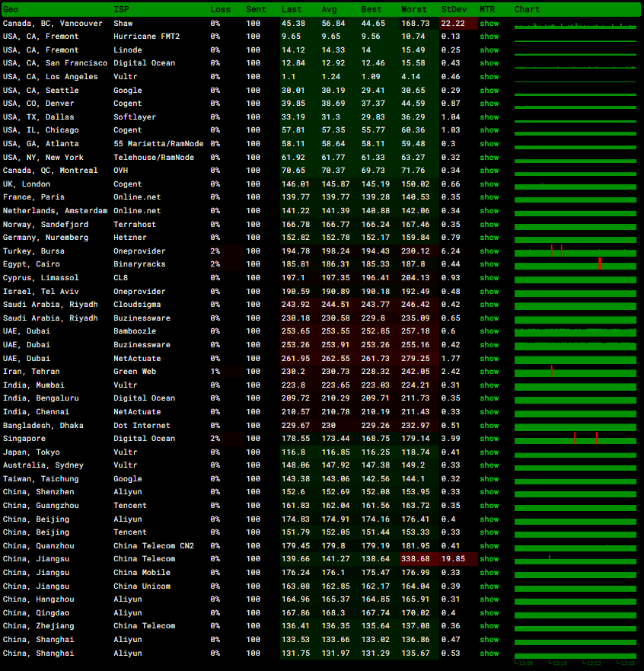Click the ISP column header
The height and width of the screenshot is (671, 644).
[x=121, y=9]
